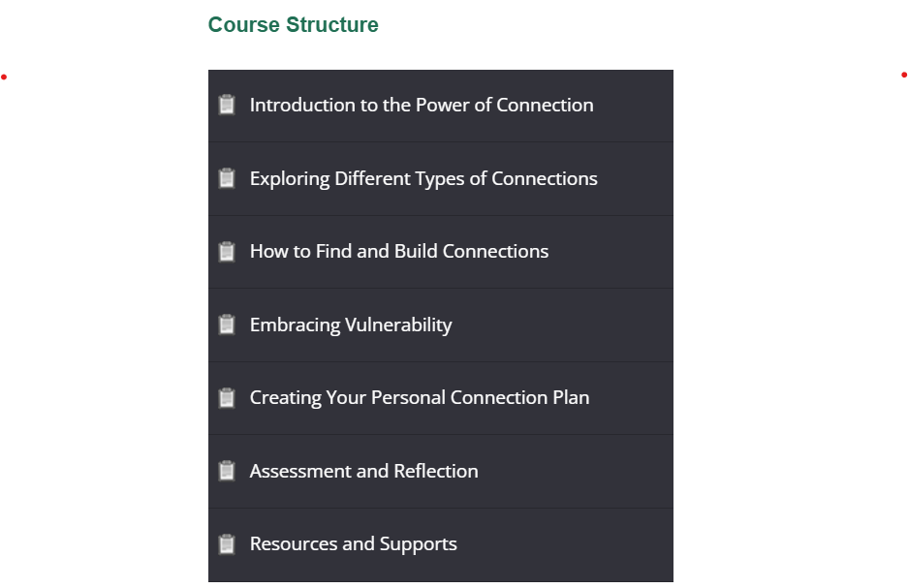The image size is (908, 588).
Task: Select clipboard icon for Creating Your Personal Connection Plan
Action: [x=227, y=398]
